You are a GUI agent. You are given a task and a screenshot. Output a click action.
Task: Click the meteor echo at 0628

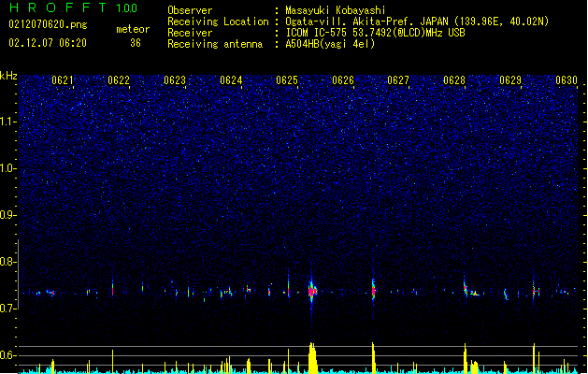pos(466,289)
